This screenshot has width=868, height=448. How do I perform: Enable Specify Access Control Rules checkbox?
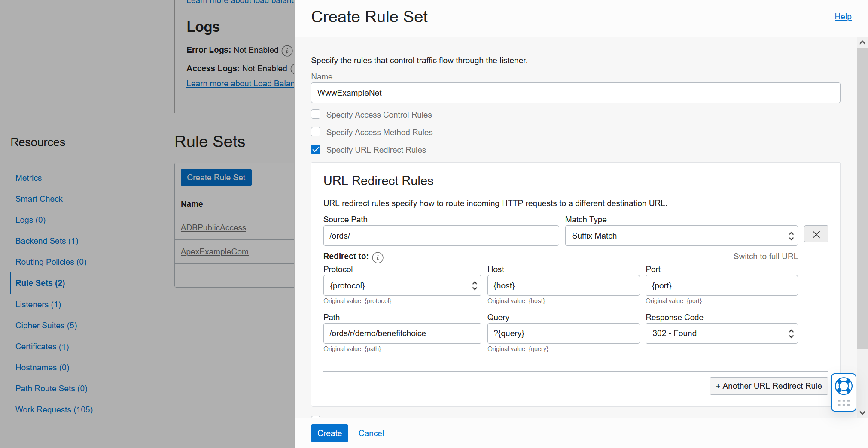[316, 115]
